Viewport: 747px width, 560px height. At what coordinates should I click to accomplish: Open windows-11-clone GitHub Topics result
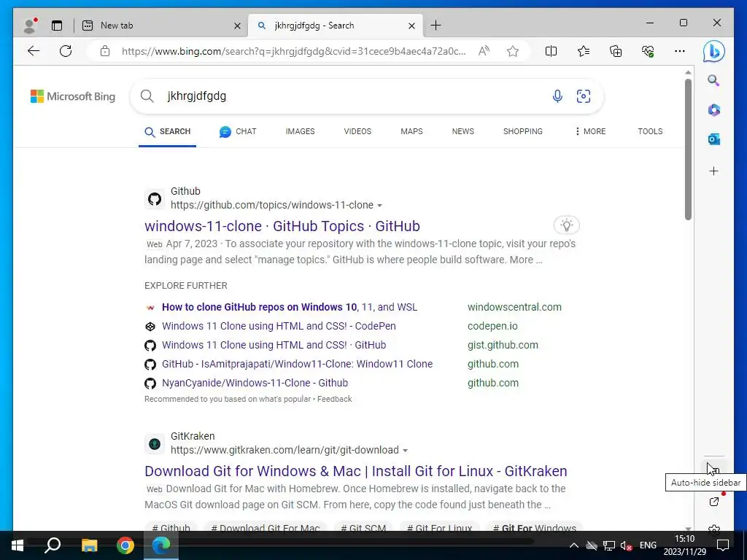tap(282, 226)
